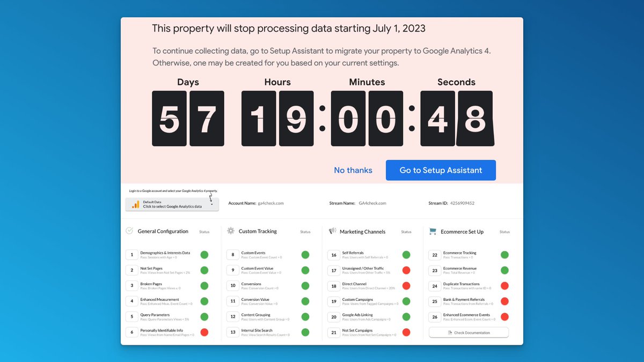The width and height of the screenshot is (644, 362).
Task: Click green status dot for Custom Event Value
Action: 305,270
